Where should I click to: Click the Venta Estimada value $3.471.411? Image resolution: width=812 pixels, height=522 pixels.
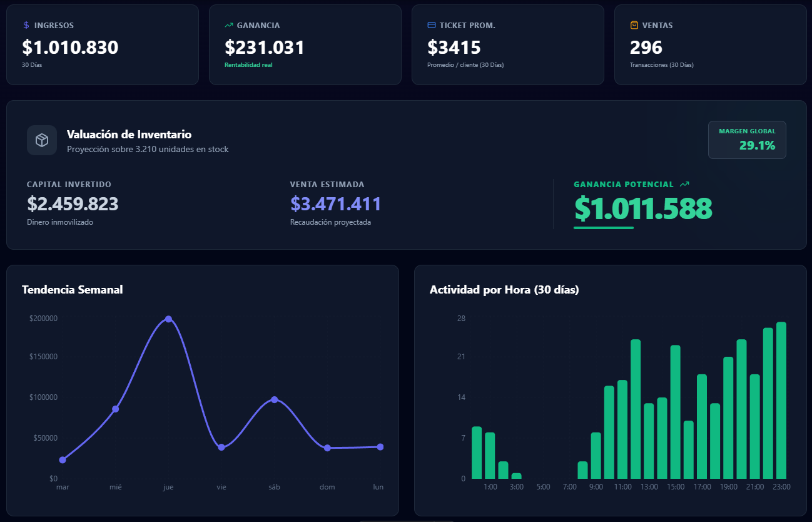335,204
